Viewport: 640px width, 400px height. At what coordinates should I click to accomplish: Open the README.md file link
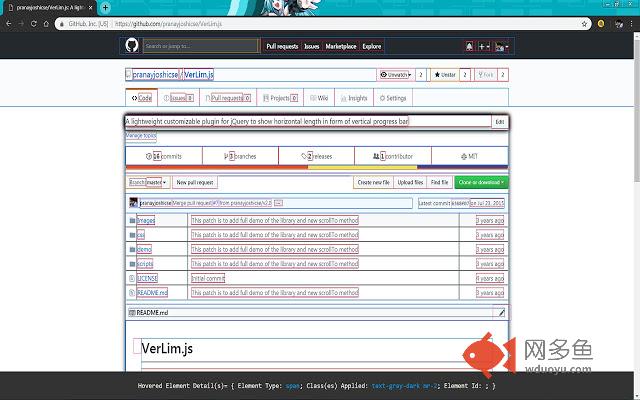152,293
